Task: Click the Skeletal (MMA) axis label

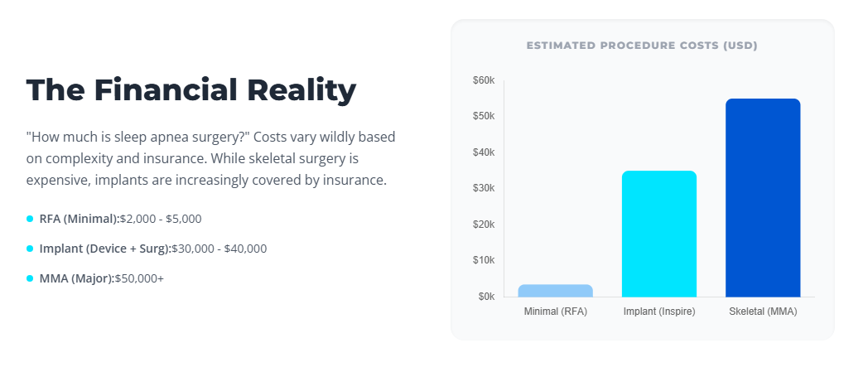Action: point(763,312)
